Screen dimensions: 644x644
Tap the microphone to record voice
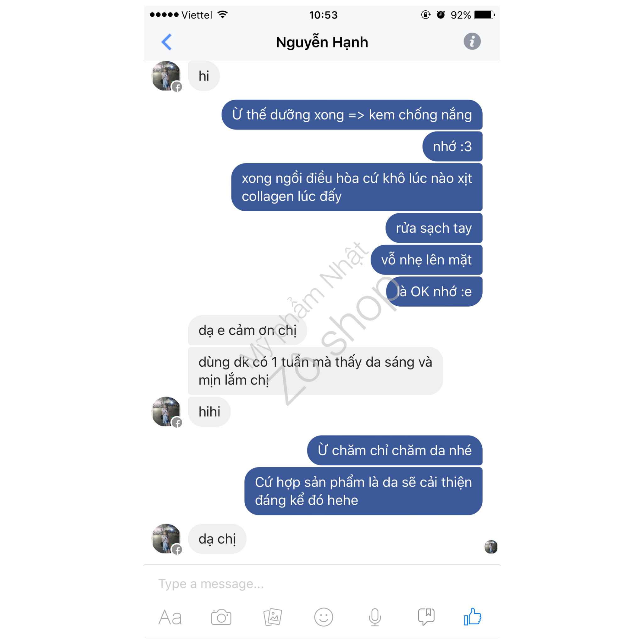pos(375,617)
